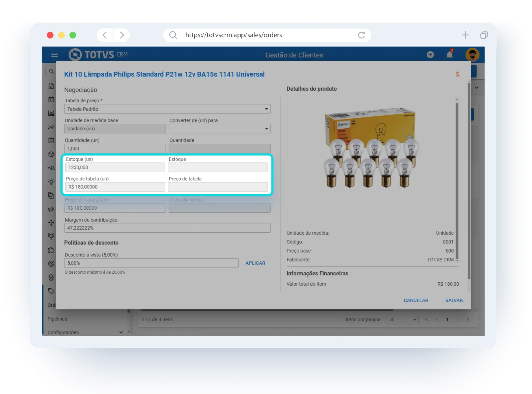Click browser back arrow
The image size is (532, 394).
click(105, 35)
